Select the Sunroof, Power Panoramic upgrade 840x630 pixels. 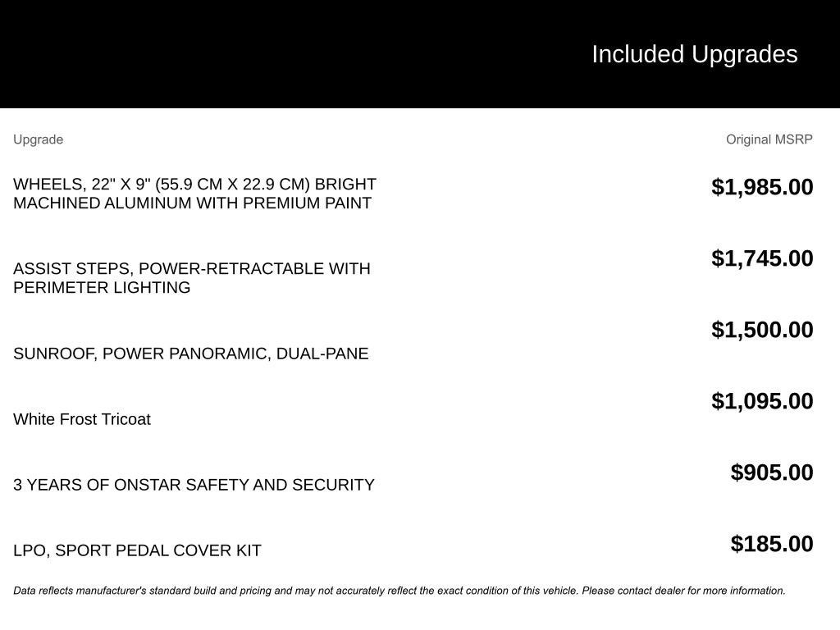coord(190,354)
